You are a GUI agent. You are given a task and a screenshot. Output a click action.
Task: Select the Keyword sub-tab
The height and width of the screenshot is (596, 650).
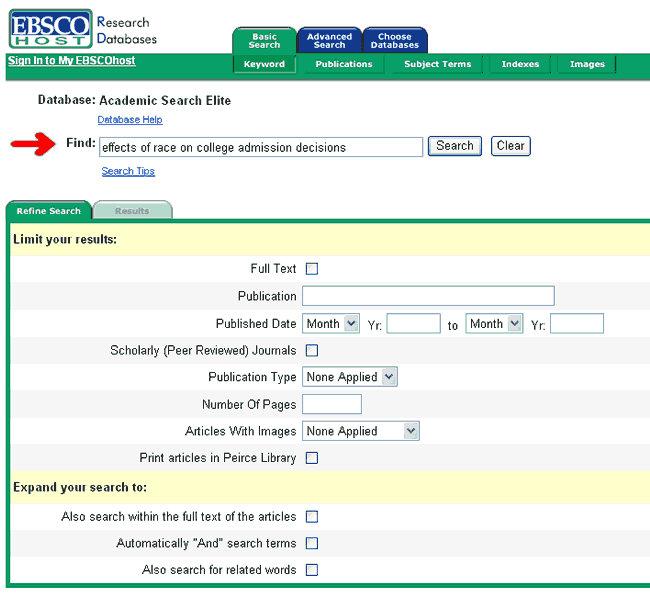point(264,64)
